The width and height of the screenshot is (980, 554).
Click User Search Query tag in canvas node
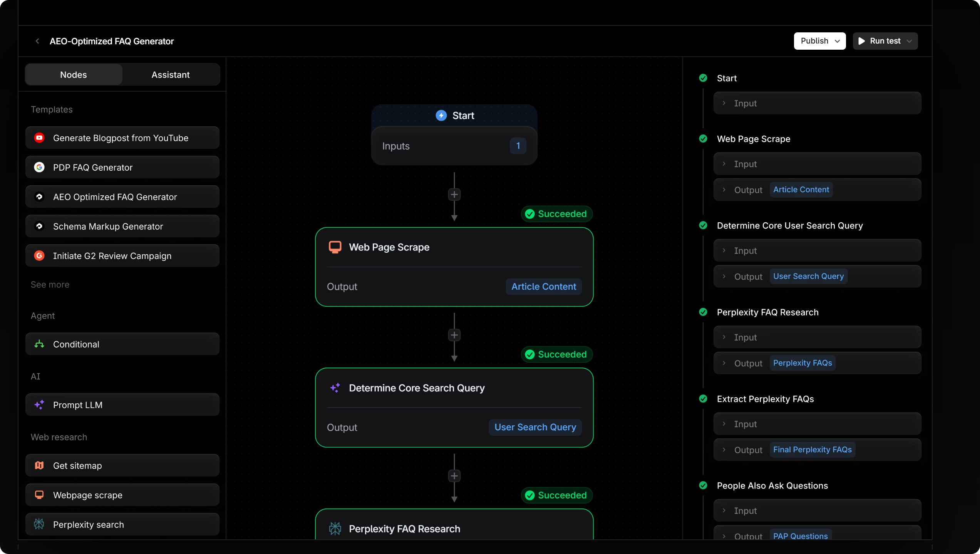click(535, 427)
